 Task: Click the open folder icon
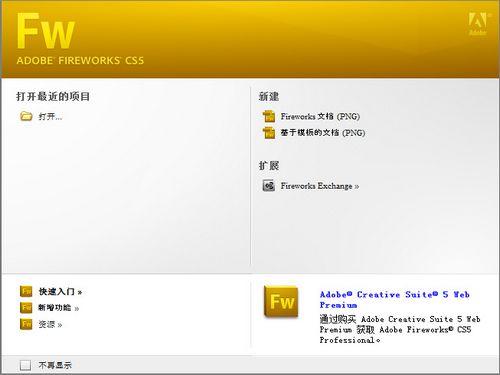26,116
